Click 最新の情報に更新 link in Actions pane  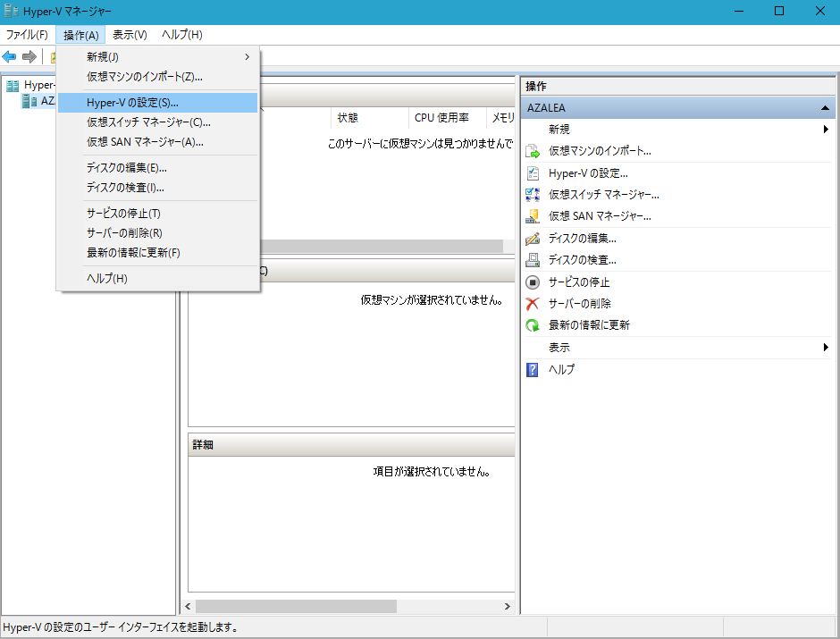[x=589, y=325]
